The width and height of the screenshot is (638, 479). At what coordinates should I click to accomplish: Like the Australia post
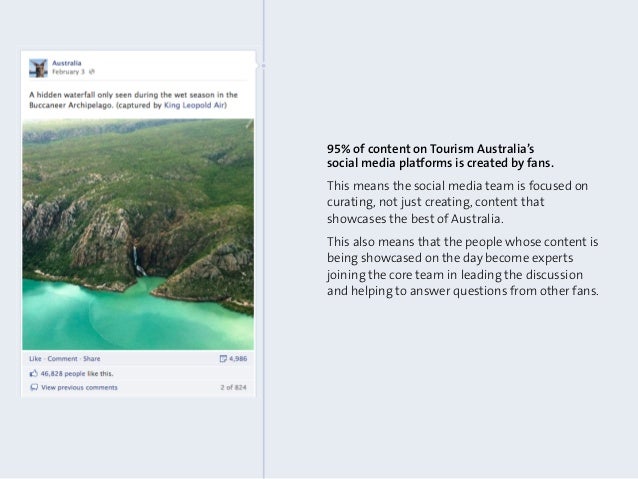[x=35, y=359]
